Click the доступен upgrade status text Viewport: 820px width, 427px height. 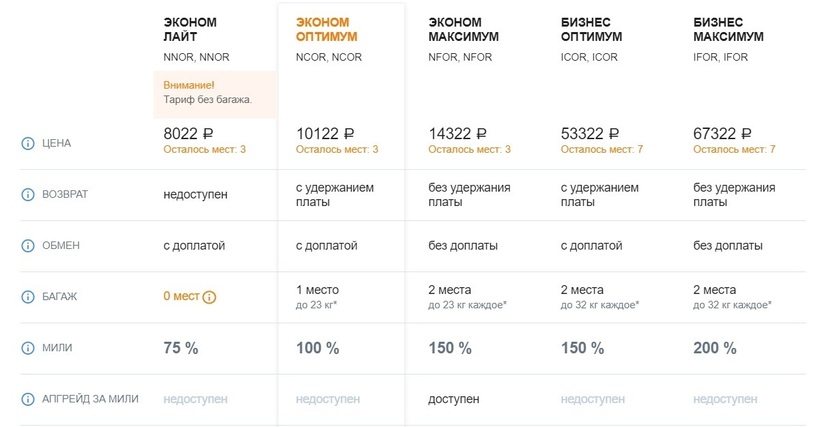[x=454, y=399]
